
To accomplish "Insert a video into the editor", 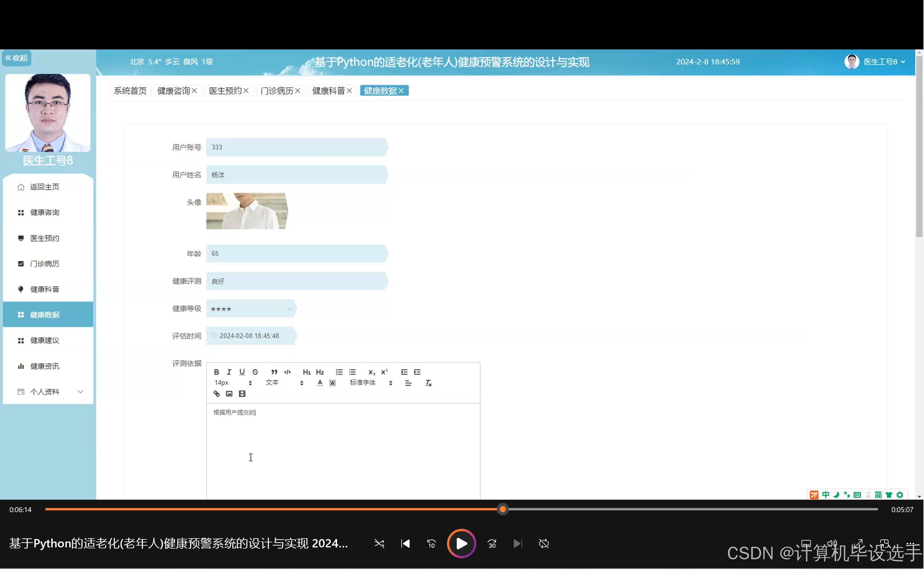I will point(242,394).
